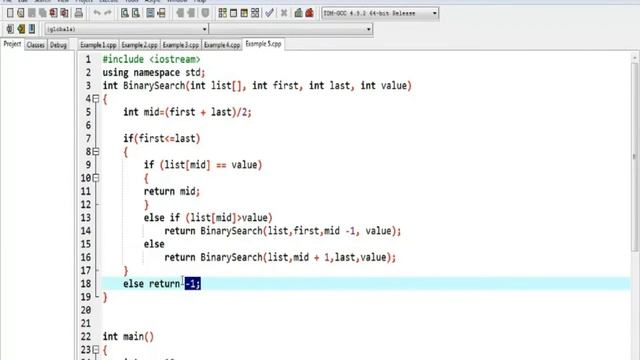640x360 pixels.
Task: Open Go to function
Action: tap(150, 13)
